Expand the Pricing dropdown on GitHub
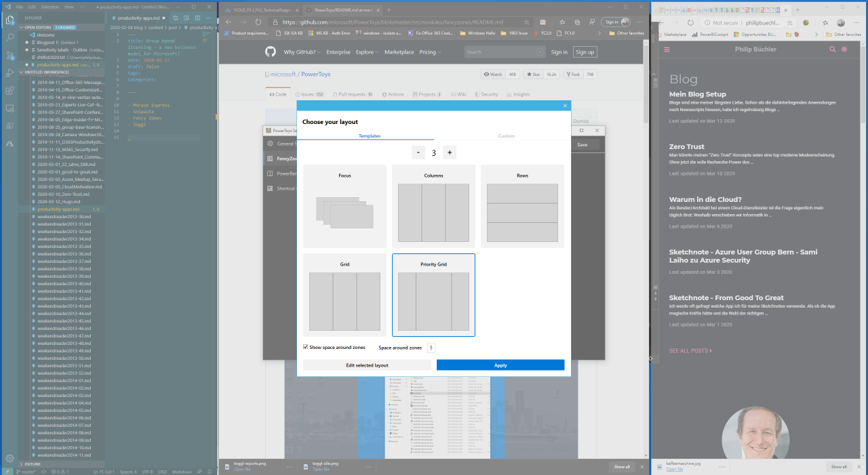The width and height of the screenshot is (868, 475). tap(430, 52)
